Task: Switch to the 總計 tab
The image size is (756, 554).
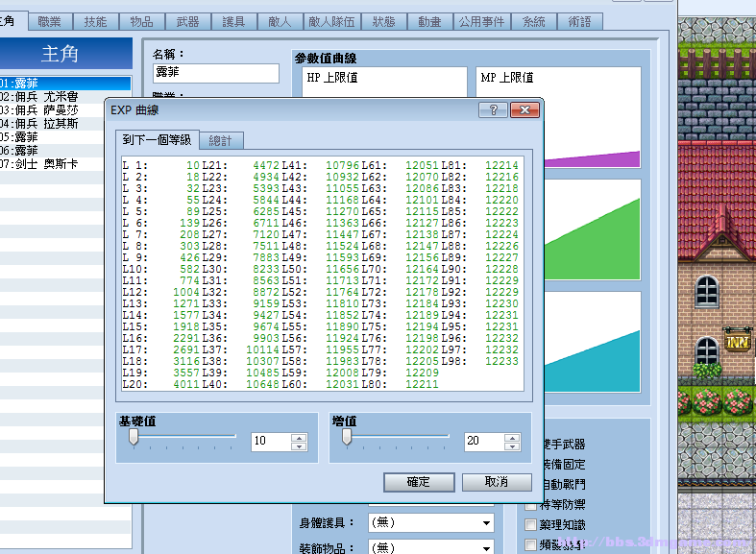Action: click(x=221, y=141)
